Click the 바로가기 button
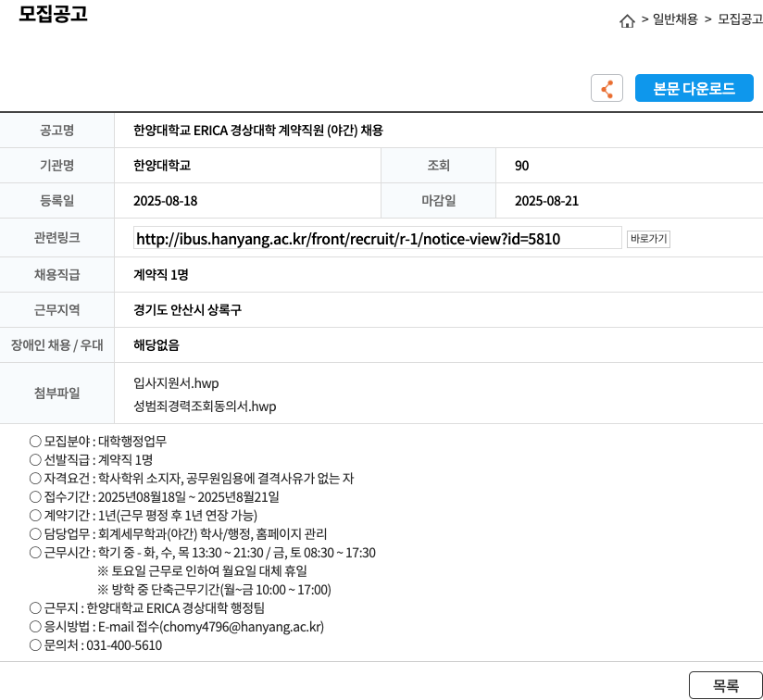763x700 pixels. coord(648,238)
